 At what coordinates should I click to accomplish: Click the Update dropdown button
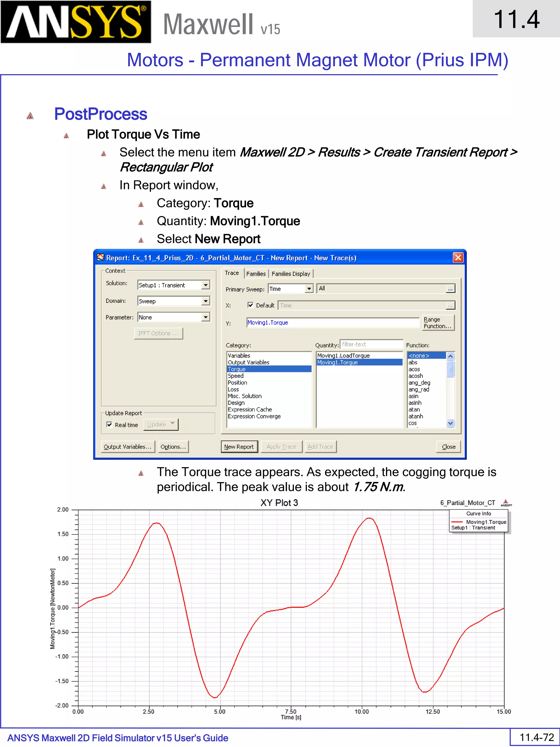click(161, 425)
